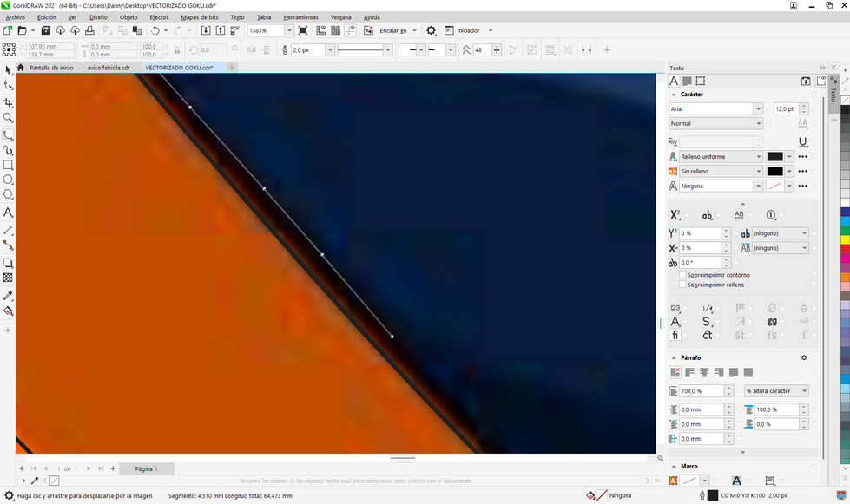Pick the Color Eyedropper tool
The height and width of the screenshot is (504, 850).
(x=8, y=296)
